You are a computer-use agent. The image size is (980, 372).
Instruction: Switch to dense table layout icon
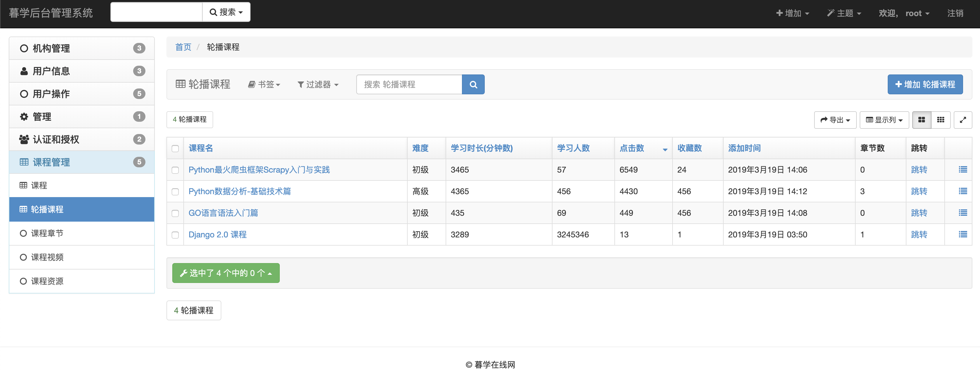click(941, 120)
